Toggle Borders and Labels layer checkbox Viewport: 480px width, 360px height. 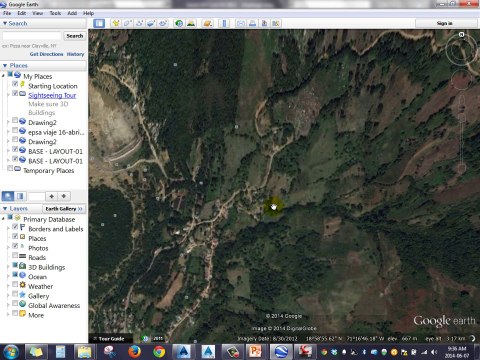[15, 227]
